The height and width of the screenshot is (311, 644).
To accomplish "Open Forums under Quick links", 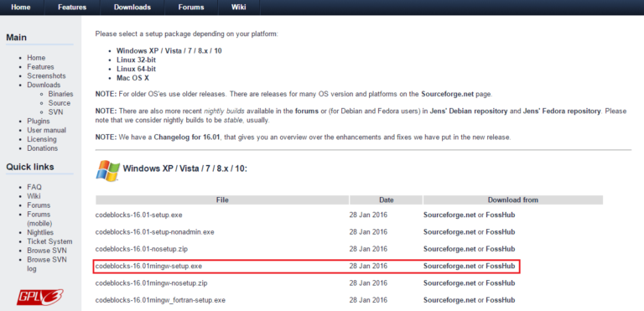I will click(x=39, y=205).
